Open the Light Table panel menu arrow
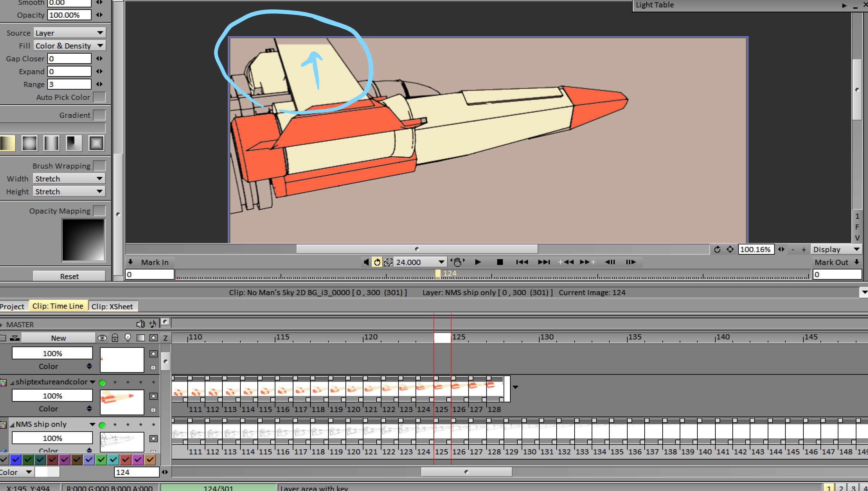The height and width of the screenshot is (491, 868). pos(844,5)
